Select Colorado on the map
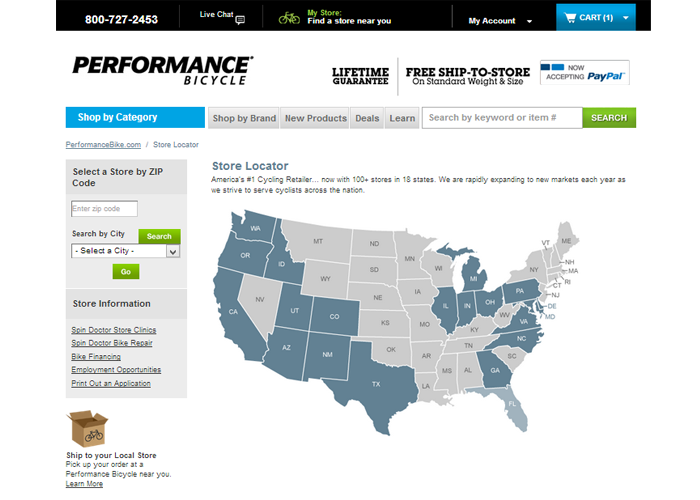The image size is (700, 500). (x=334, y=317)
